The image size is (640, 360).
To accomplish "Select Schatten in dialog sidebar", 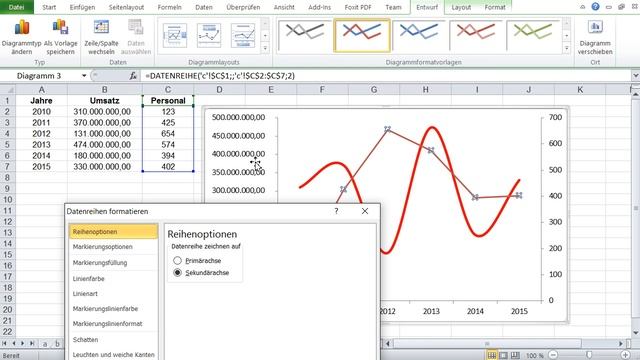I will 113,339.
